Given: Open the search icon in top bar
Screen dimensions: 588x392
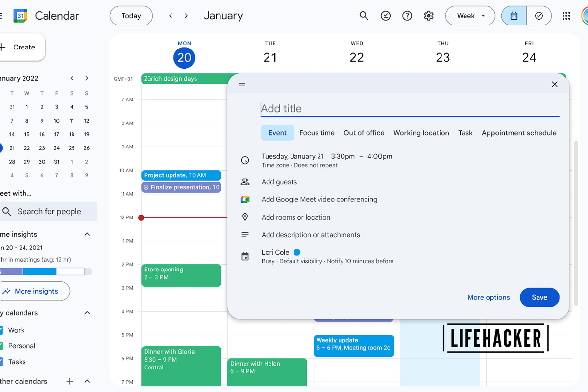Looking at the screenshot, I should tap(364, 16).
